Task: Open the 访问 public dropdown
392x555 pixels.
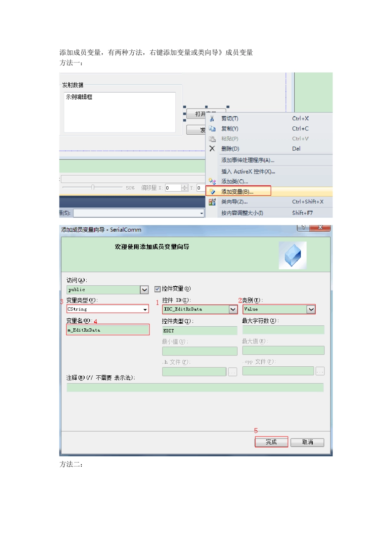Action: click(144, 290)
